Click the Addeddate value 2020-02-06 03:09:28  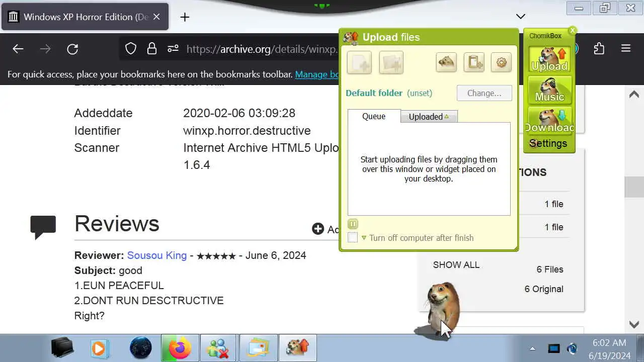pos(239,113)
